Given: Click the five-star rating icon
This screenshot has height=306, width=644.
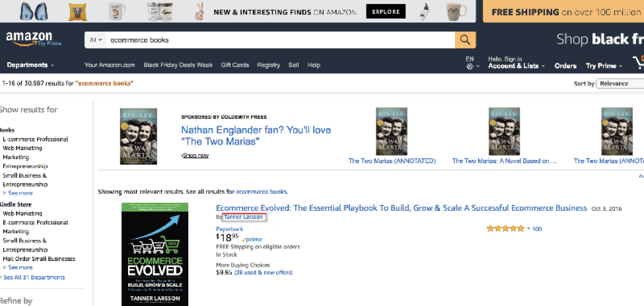Looking at the screenshot, I should click(x=506, y=229).
